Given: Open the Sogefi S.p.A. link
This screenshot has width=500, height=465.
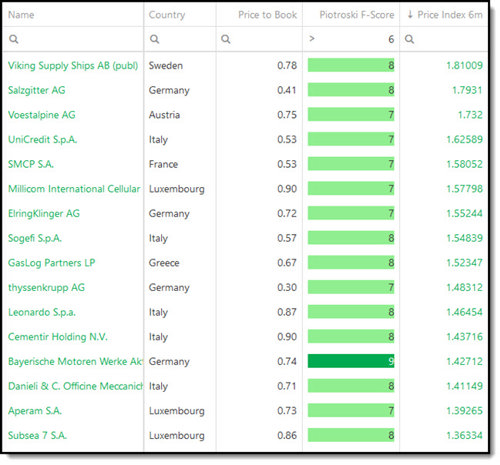Looking at the screenshot, I should tap(35, 238).
